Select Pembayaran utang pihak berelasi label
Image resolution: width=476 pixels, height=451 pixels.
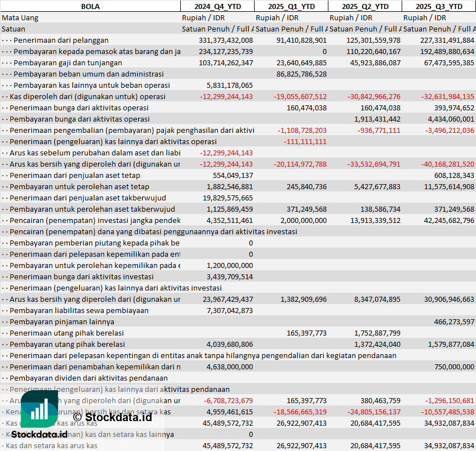coord(68,344)
